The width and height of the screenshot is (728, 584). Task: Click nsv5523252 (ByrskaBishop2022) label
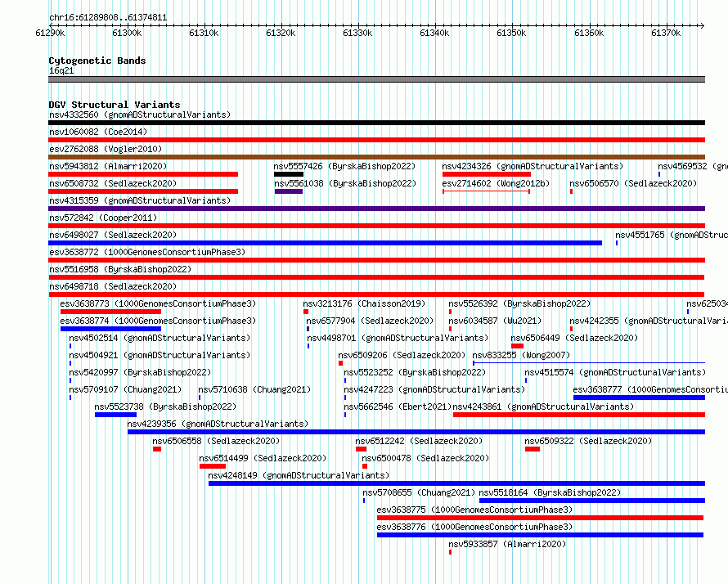415,372
